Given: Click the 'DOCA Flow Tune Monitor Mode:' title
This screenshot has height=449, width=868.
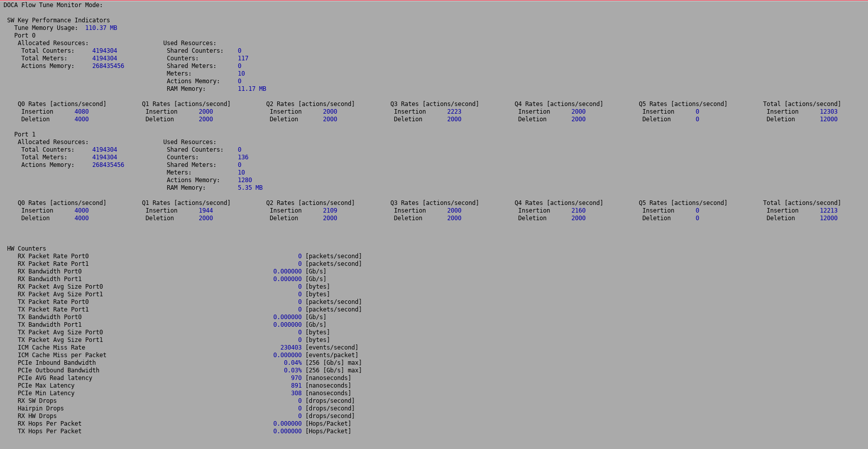Looking at the screenshot, I should pos(53,5).
